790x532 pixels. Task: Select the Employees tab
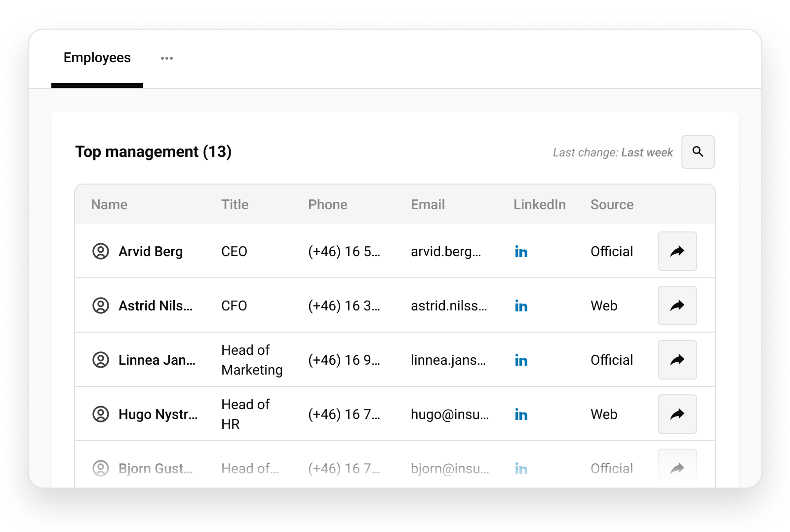pos(97,58)
